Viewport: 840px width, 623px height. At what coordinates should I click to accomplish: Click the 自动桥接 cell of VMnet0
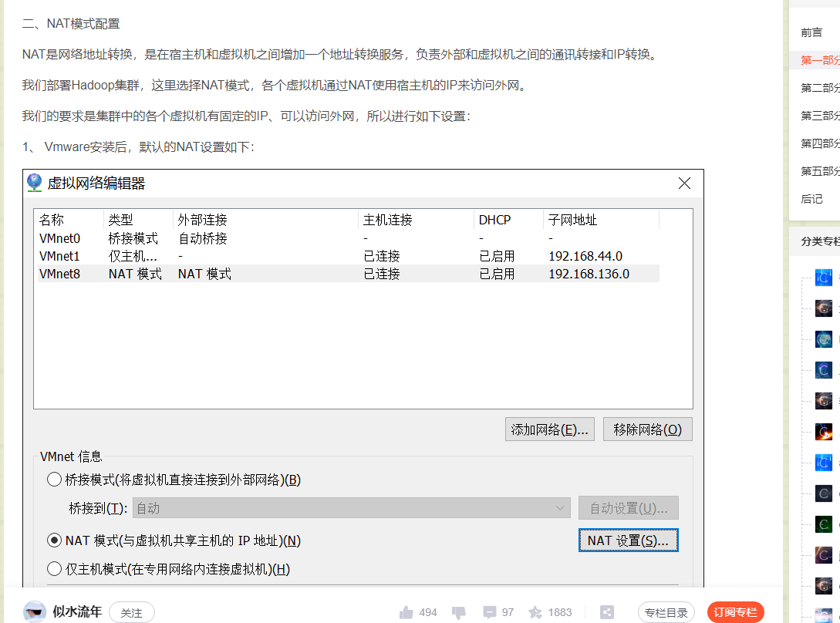203,237
